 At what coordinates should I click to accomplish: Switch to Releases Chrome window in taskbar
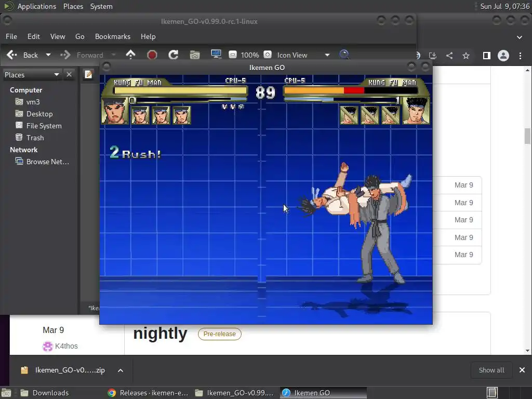(148, 393)
